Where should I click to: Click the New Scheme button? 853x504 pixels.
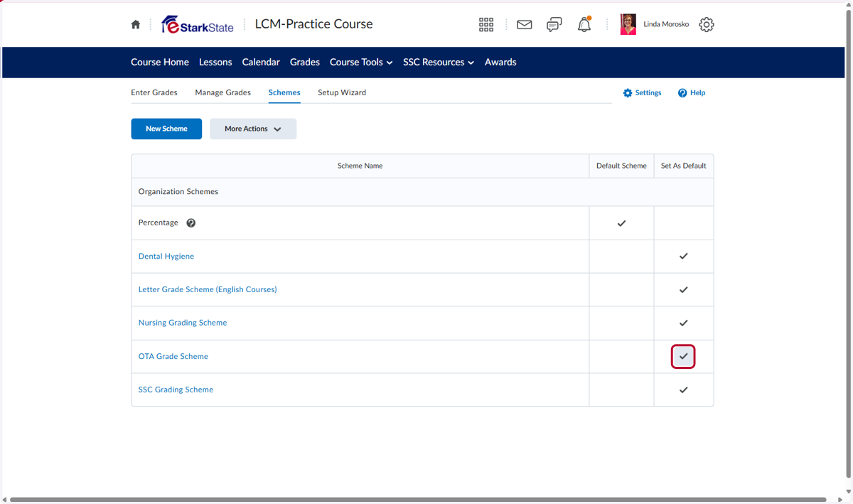click(166, 129)
